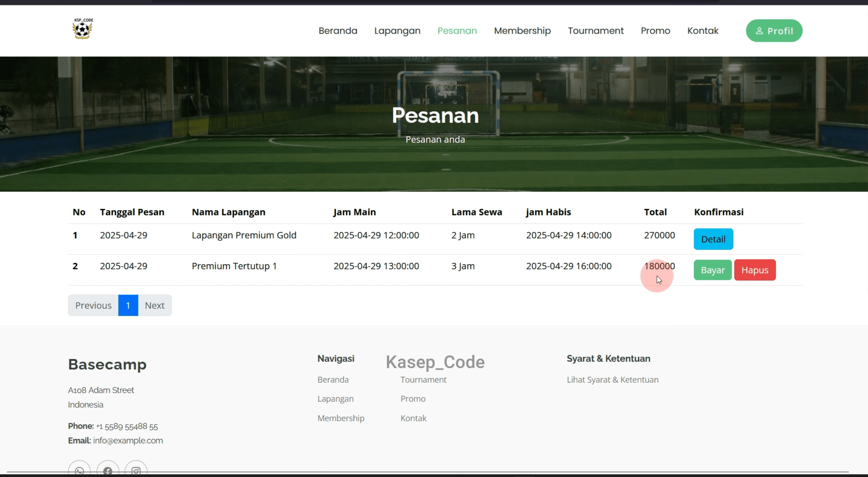Click the green Profil button
The height and width of the screenshot is (477, 868).
tap(774, 31)
